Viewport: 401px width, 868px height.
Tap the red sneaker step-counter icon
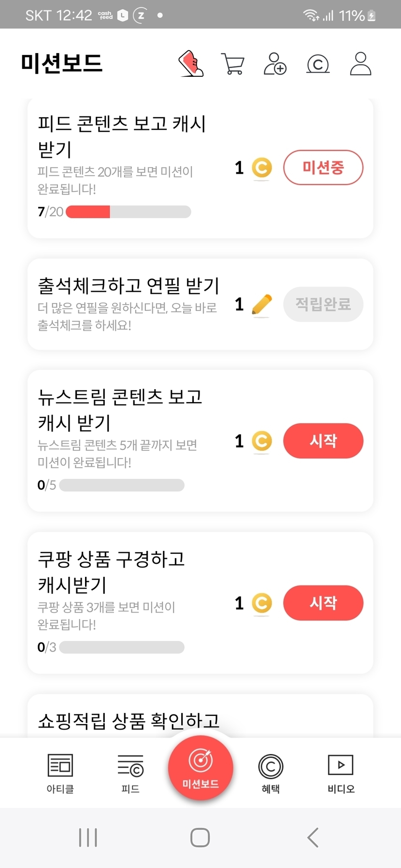click(x=191, y=64)
